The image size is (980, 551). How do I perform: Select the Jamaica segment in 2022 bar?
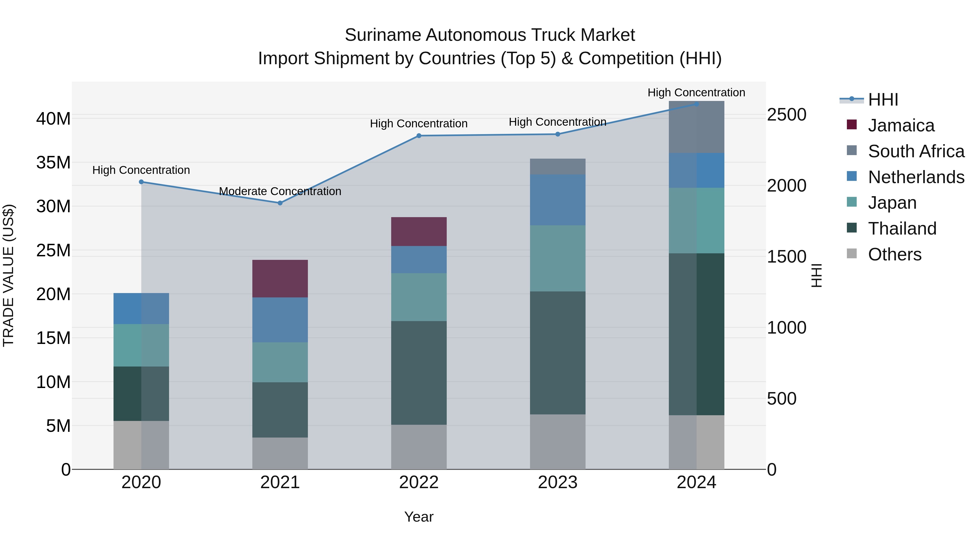(x=419, y=232)
